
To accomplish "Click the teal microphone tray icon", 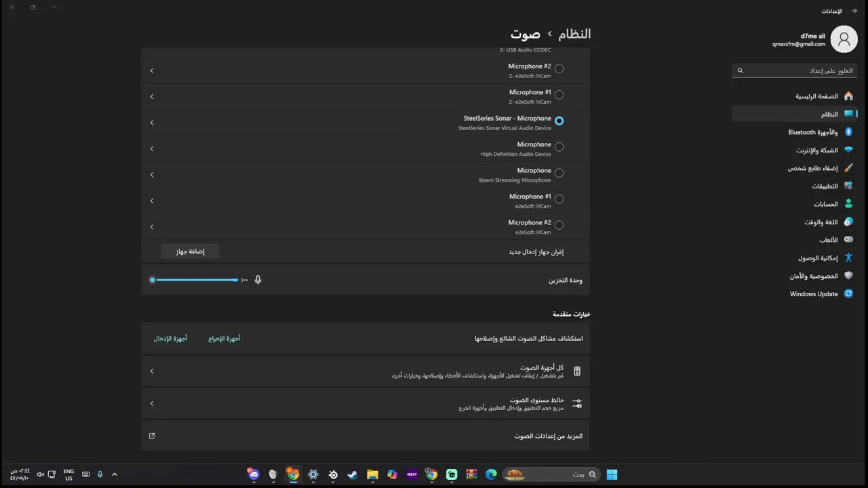I will pyautogui.click(x=100, y=474).
